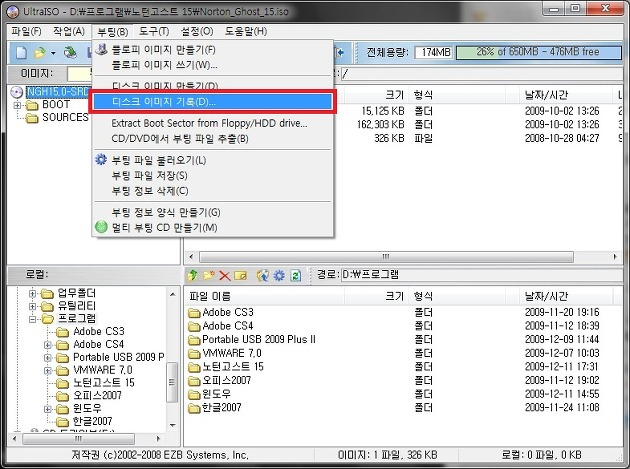The width and height of the screenshot is (630, 469).
Task: Open the 설정(O) menu
Action: pos(197,31)
